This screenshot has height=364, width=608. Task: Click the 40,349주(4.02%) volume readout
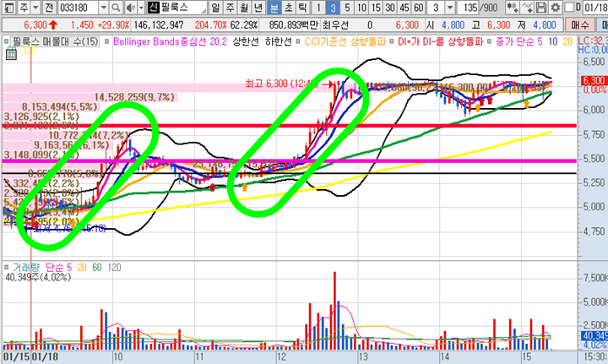tap(38, 277)
